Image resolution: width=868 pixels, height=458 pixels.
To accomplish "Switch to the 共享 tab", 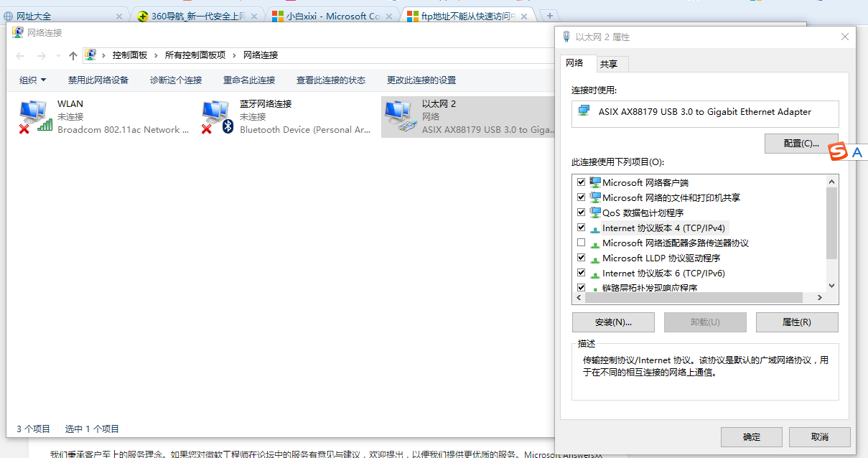I will point(610,64).
